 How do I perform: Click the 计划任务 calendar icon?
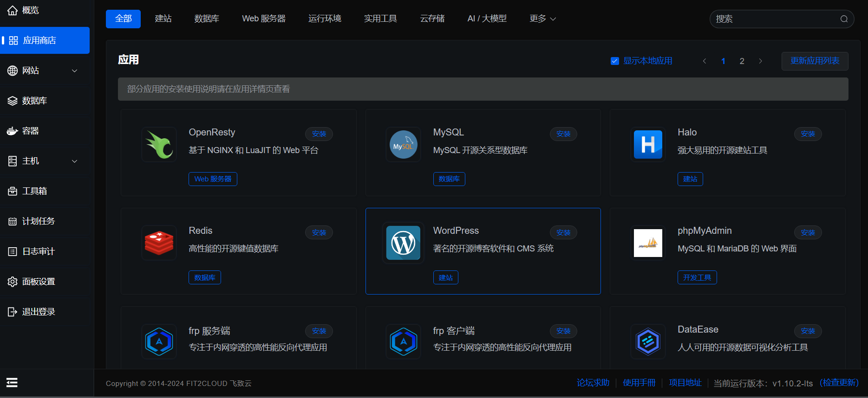pyautogui.click(x=13, y=221)
